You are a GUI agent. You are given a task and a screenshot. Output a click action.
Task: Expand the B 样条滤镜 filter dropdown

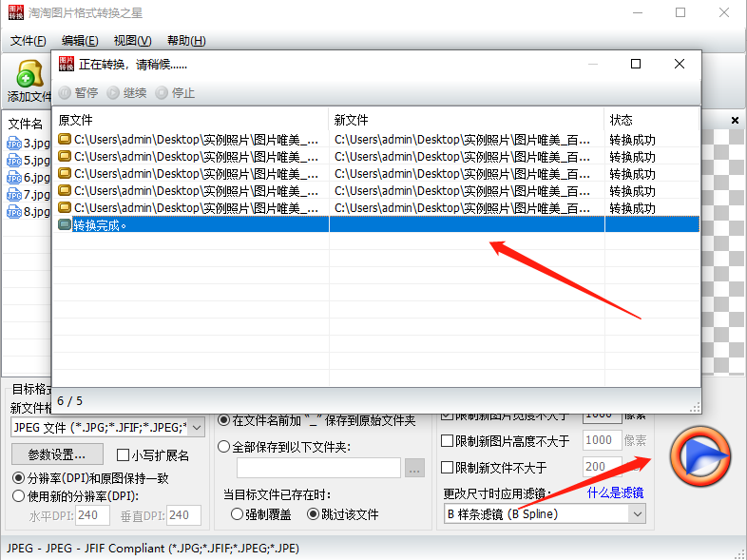click(544, 514)
